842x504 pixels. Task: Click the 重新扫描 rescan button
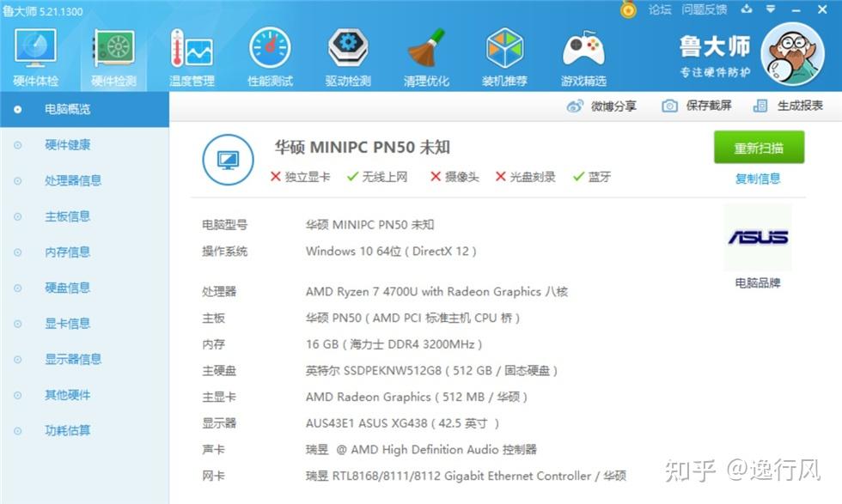pos(758,147)
